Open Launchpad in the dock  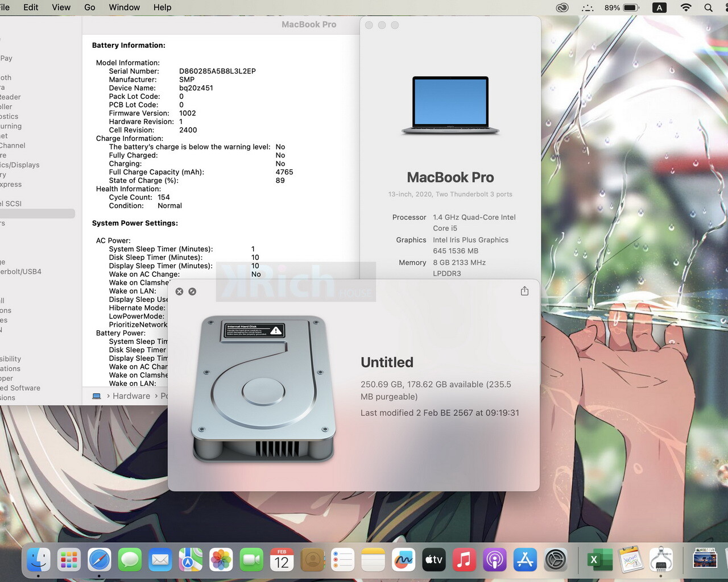[x=69, y=560]
